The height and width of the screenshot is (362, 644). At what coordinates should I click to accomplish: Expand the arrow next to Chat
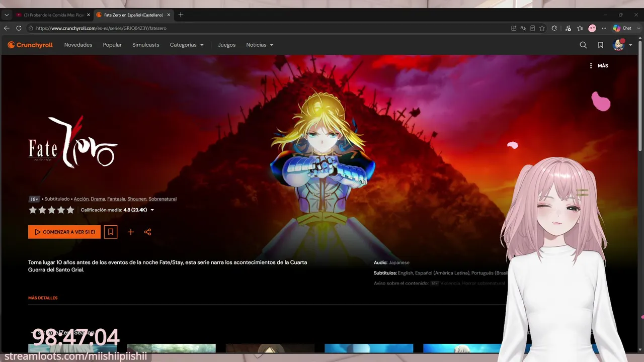(637, 28)
